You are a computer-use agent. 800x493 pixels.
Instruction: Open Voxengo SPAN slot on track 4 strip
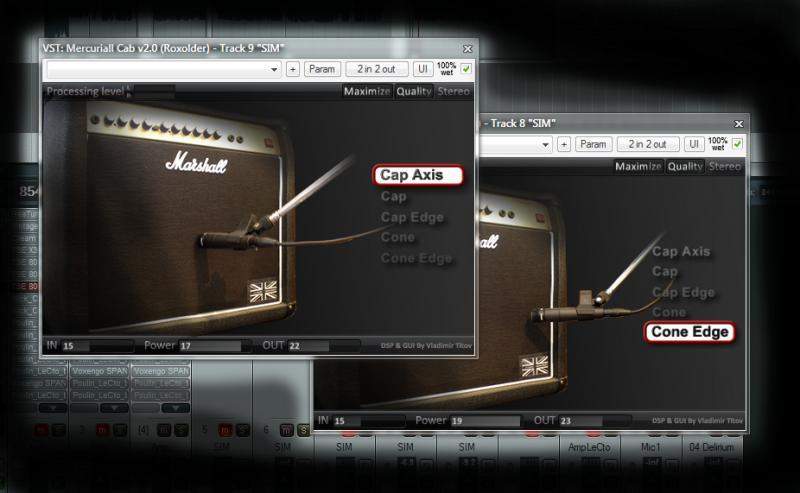point(161,371)
